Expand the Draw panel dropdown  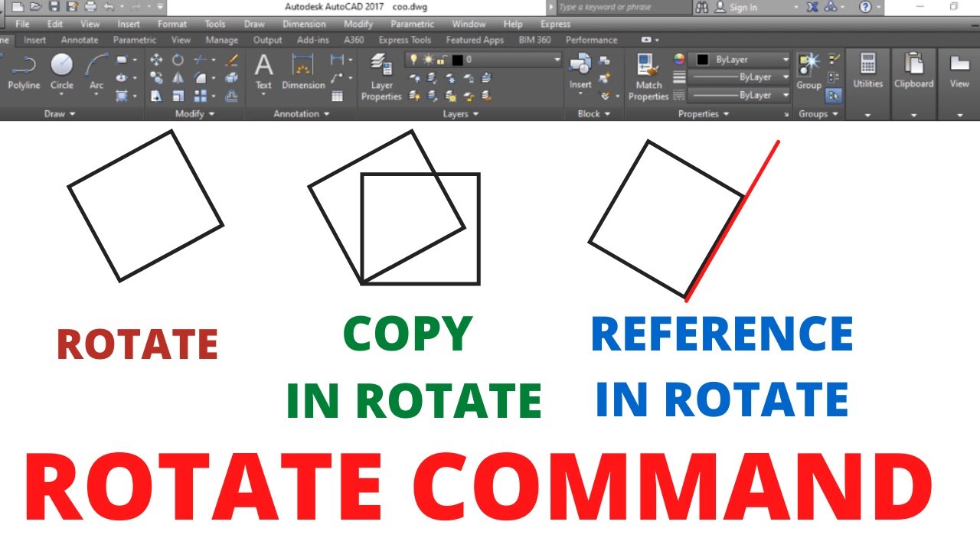click(60, 114)
